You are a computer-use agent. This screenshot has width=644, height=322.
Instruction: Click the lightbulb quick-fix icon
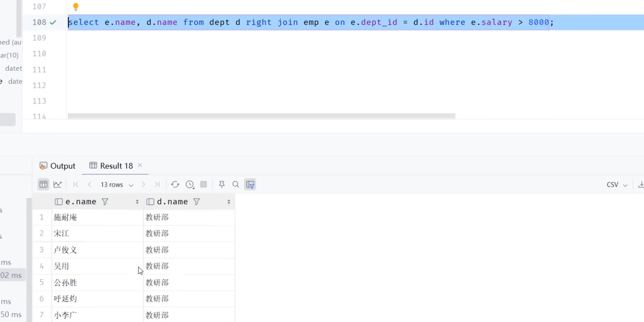pyautogui.click(x=76, y=7)
